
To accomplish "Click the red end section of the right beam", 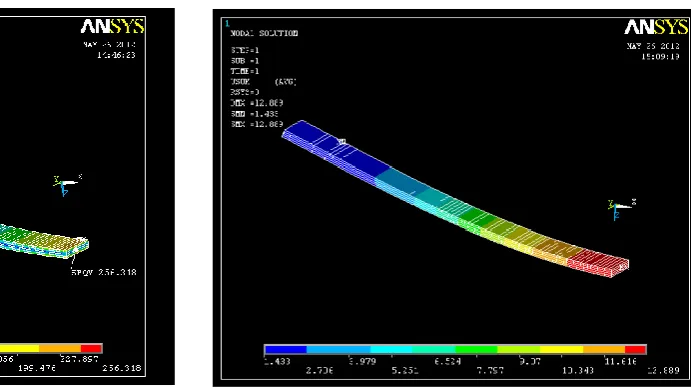I will click(597, 262).
